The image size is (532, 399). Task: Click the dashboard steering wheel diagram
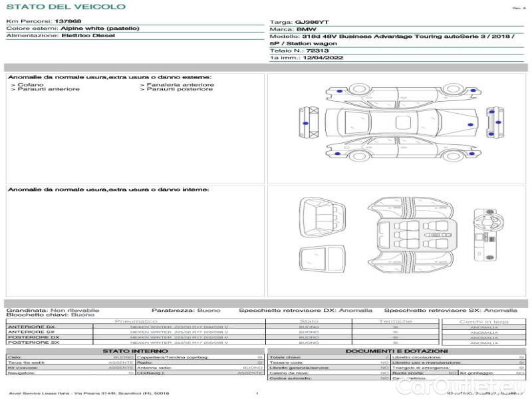[x=491, y=235]
